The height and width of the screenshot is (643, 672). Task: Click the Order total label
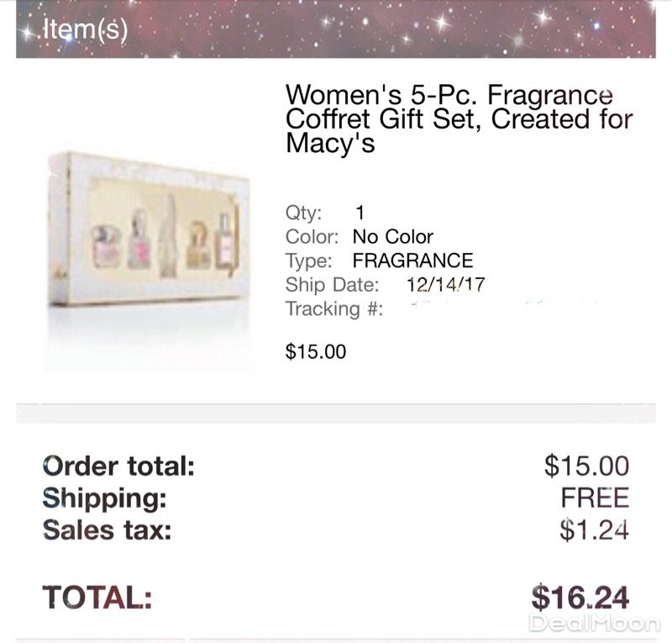tap(118, 465)
